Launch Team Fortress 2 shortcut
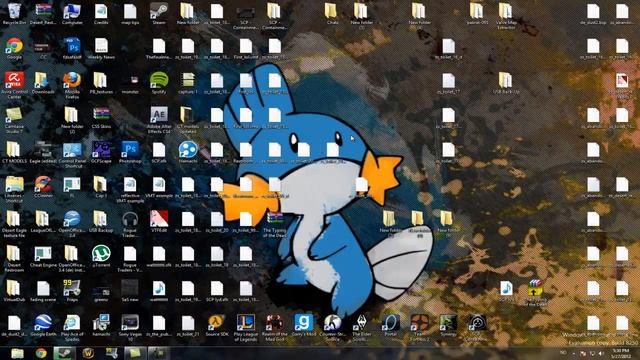Viewport: 640px width, 360px height. tap(419, 327)
